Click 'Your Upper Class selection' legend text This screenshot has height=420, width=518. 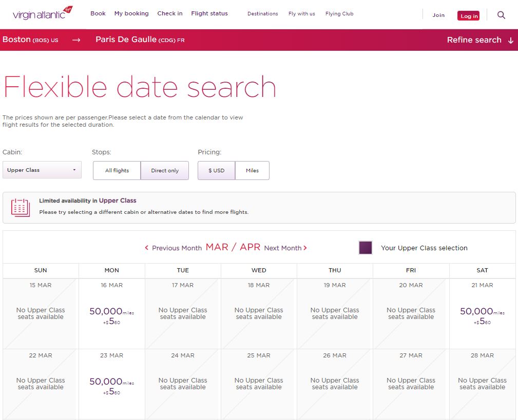(x=424, y=248)
